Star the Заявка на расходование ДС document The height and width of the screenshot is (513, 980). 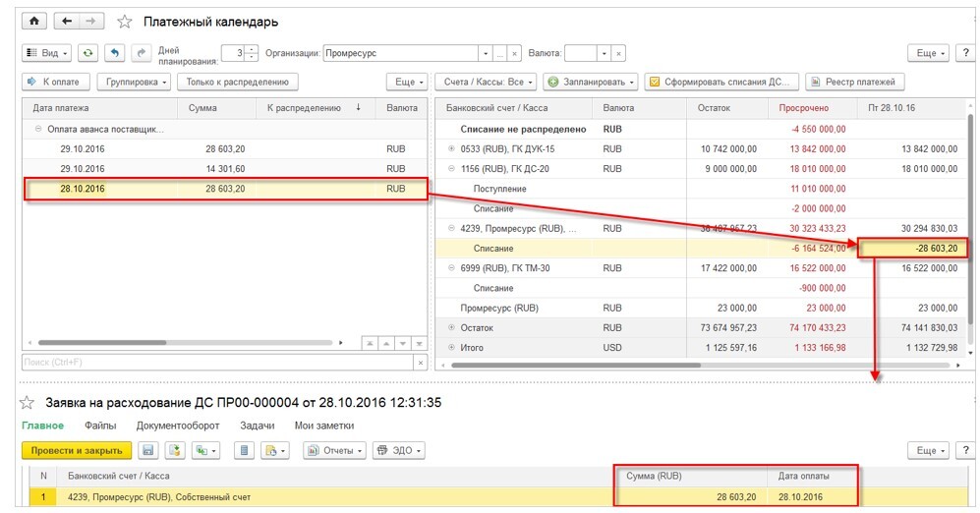click(27, 402)
